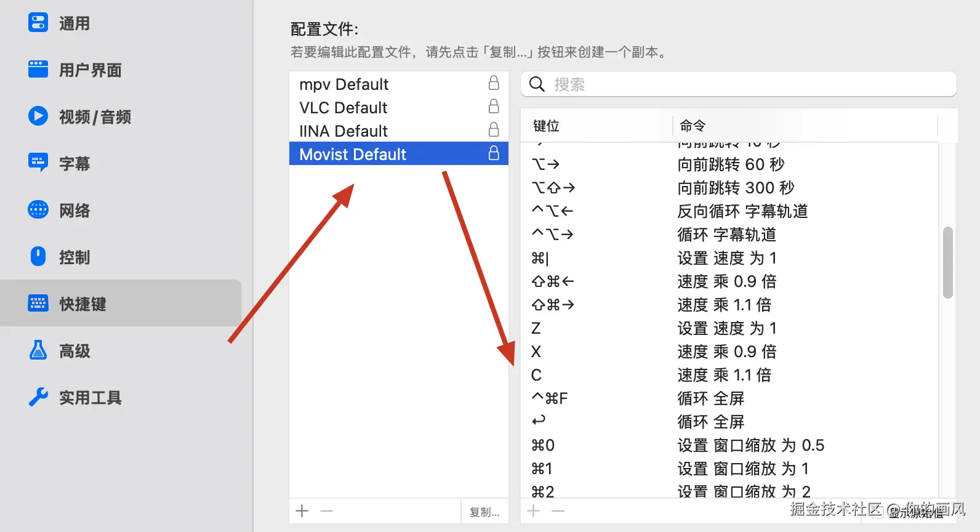Go to the 视频/音频 section
The height and width of the screenshot is (532, 980).
click(x=121, y=117)
